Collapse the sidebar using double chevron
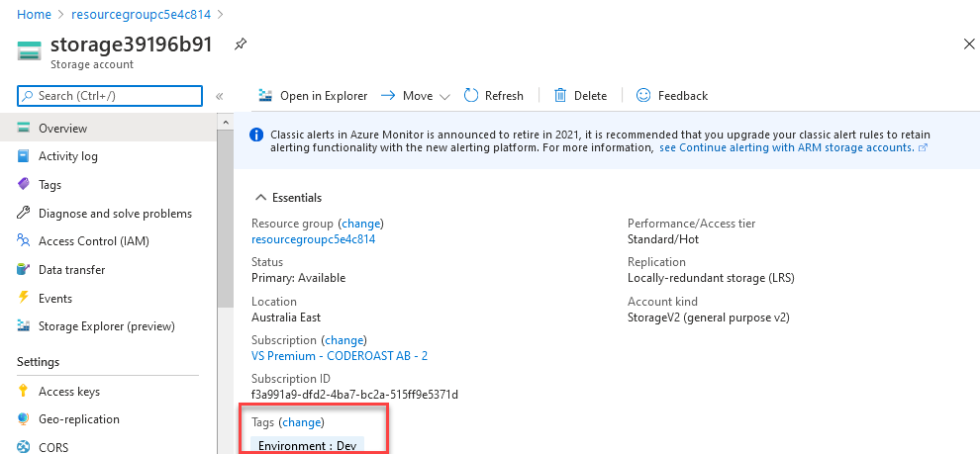The width and height of the screenshot is (980, 454). tap(220, 96)
